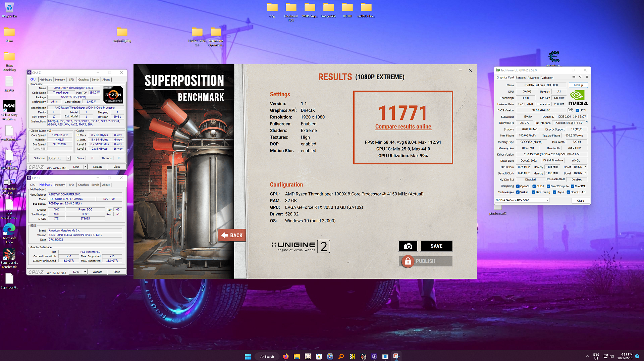Toggle the Ray Tracing checkbox
Screen dimensions: 644x361
point(534,192)
